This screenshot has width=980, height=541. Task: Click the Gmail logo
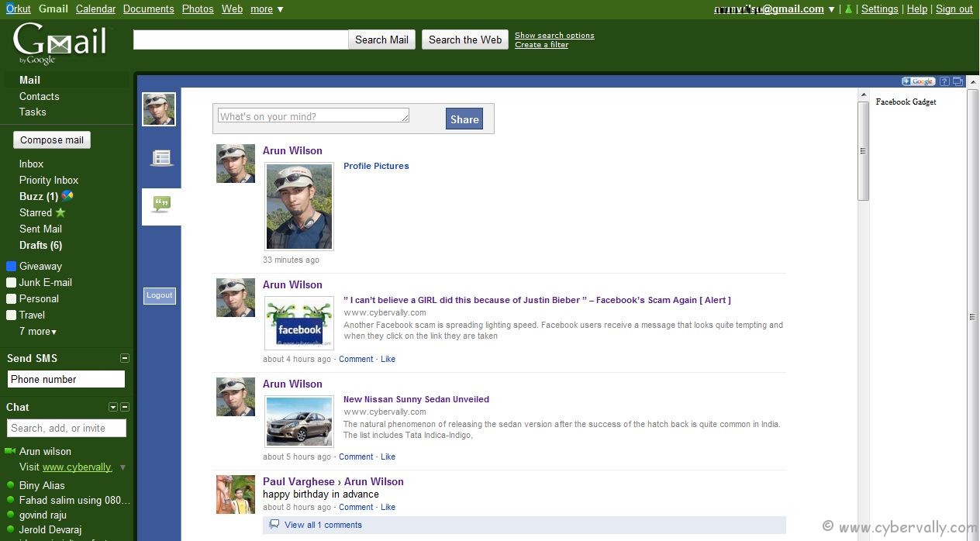click(60, 43)
